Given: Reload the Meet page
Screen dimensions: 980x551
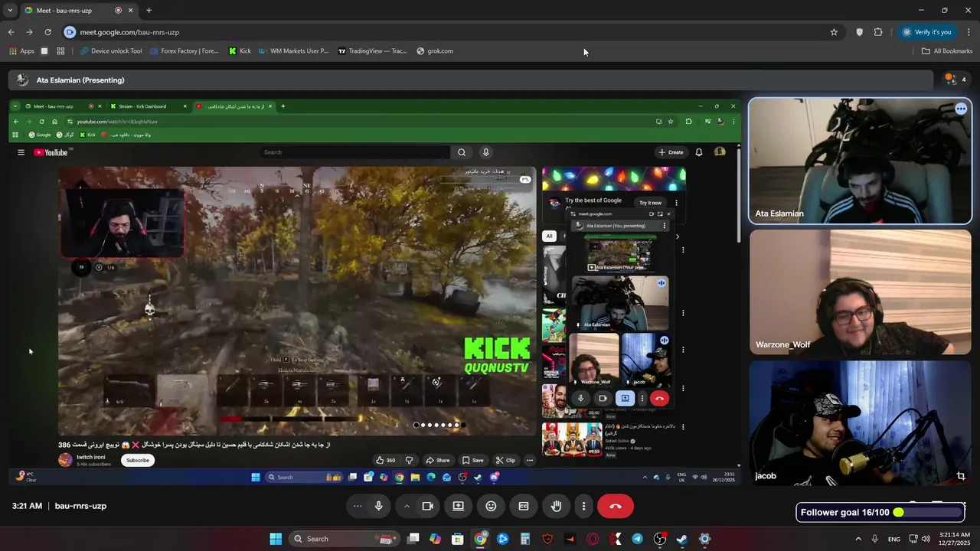Looking at the screenshot, I should (47, 32).
